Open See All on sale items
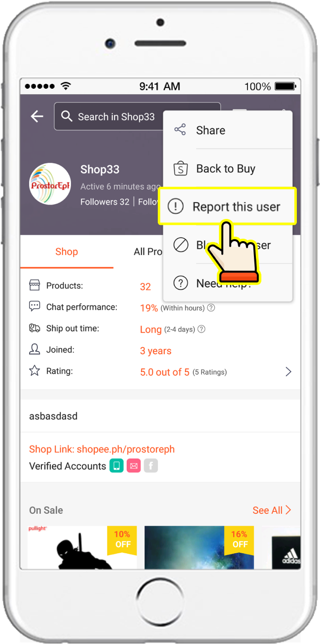 click(x=272, y=510)
